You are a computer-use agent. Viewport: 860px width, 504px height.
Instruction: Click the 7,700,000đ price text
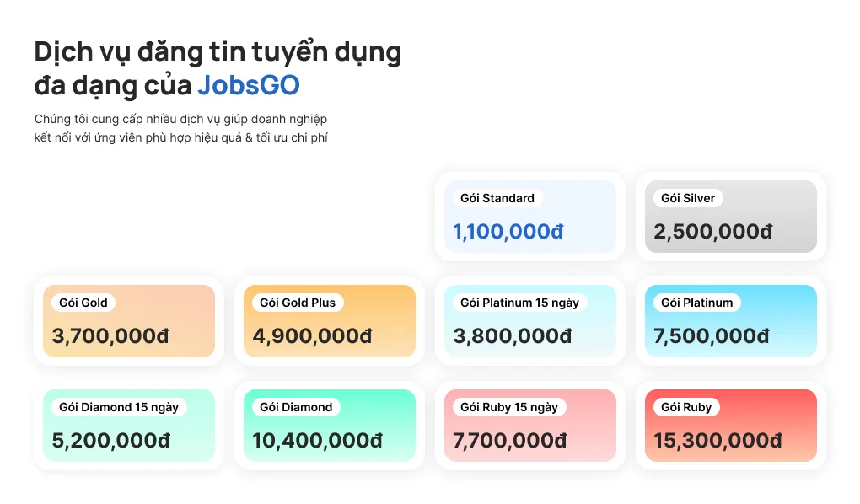509,441
